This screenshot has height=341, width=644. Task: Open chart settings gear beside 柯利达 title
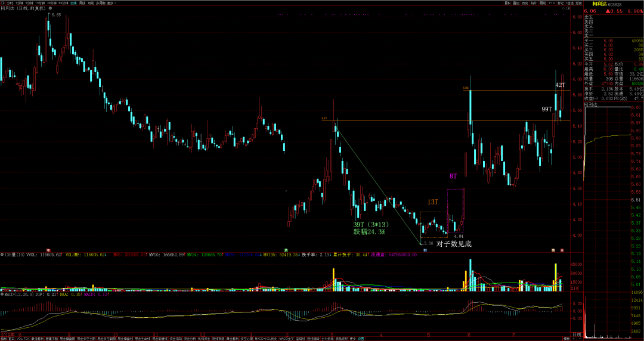pos(50,8)
